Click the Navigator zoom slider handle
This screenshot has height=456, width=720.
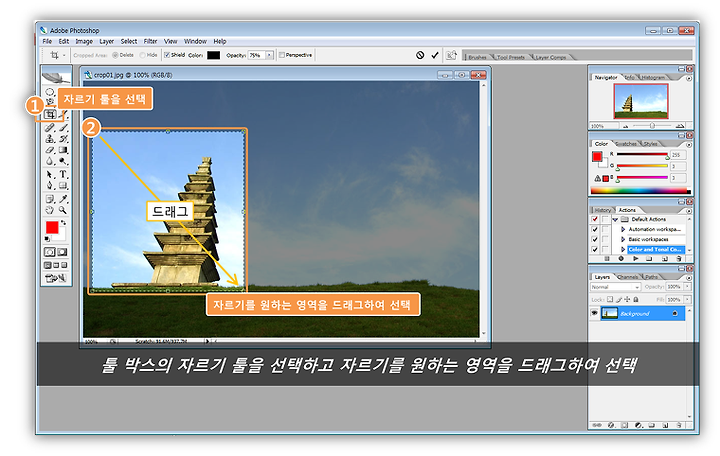point(652,125)
